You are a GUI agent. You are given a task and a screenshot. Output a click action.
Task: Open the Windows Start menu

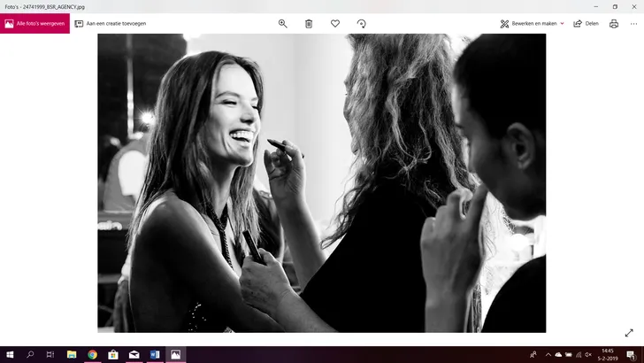pyautogui.click(x=10, y=354)
